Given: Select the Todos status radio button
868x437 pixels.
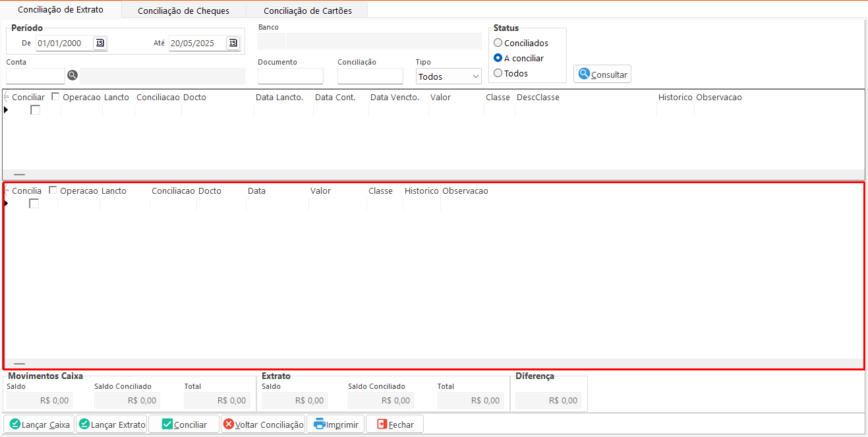Looking at the screenshot, I should [498, 73].
